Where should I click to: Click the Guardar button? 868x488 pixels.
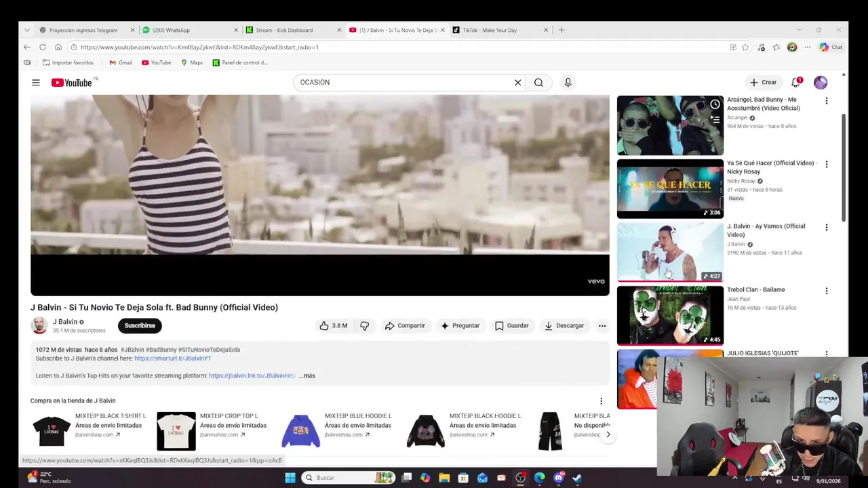point(511,326)
